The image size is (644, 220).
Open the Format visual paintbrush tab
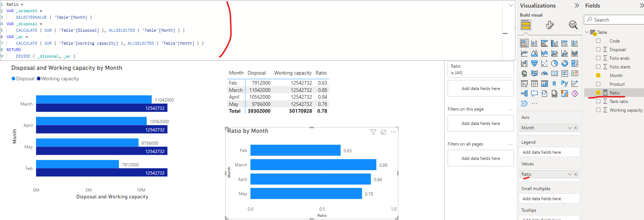(550, 25)
